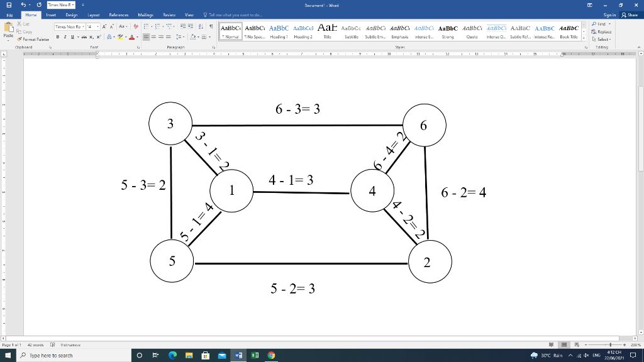Viewport: 644px width, 362px height.
Task: Shrink the font size
Action: pos(111,26)
